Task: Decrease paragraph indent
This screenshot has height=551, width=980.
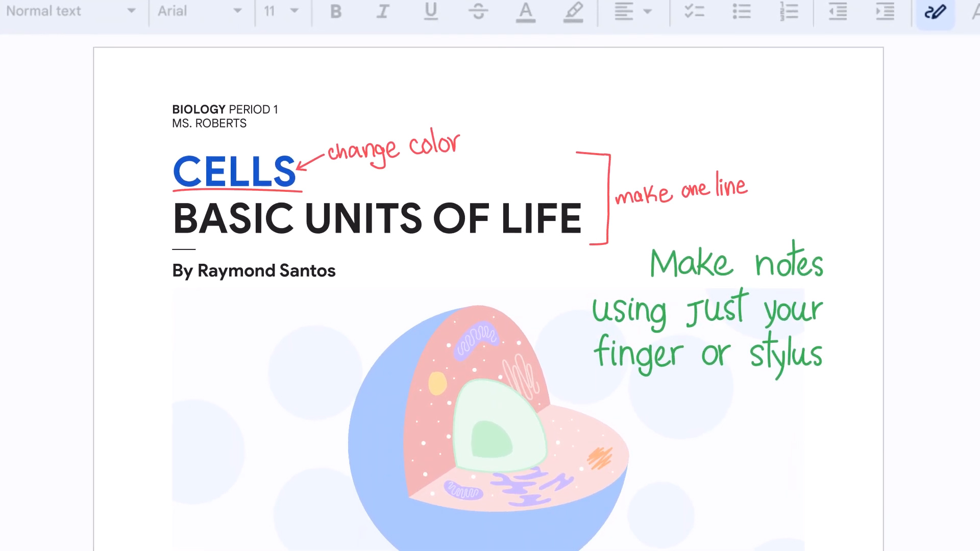Action: [838, 11]
